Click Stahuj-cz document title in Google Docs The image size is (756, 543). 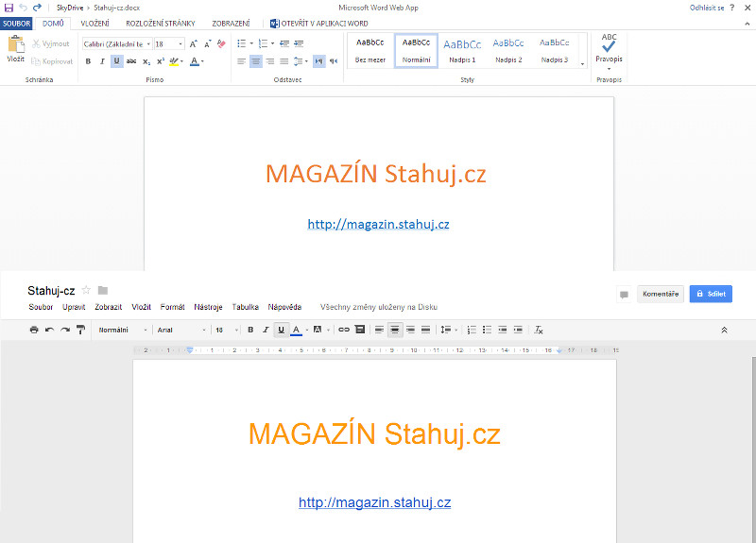pos(51,291)
